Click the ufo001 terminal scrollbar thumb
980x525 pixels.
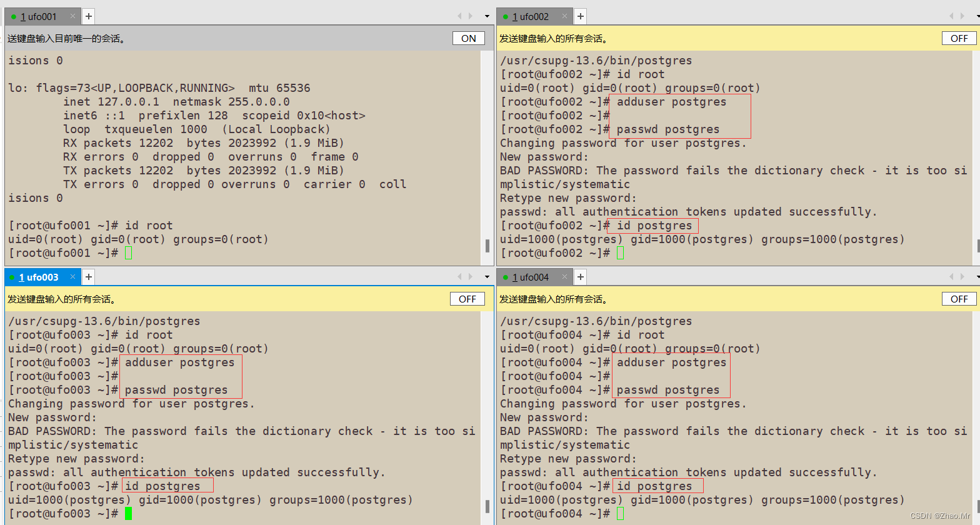(487, 246)
